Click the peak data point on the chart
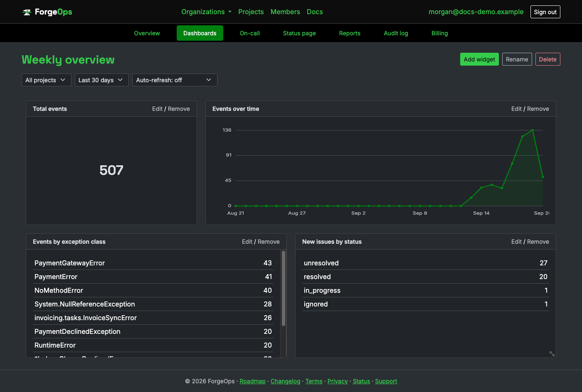 click(533, 130)
